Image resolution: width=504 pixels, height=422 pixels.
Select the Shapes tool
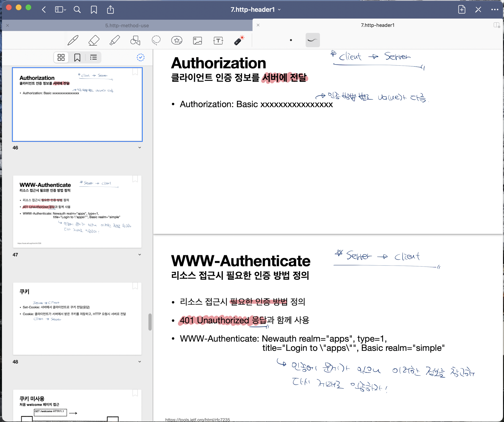[135, 40]
